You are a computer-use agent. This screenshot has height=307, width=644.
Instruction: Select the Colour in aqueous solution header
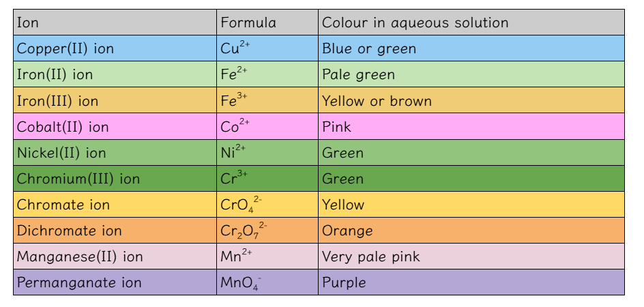471,23
